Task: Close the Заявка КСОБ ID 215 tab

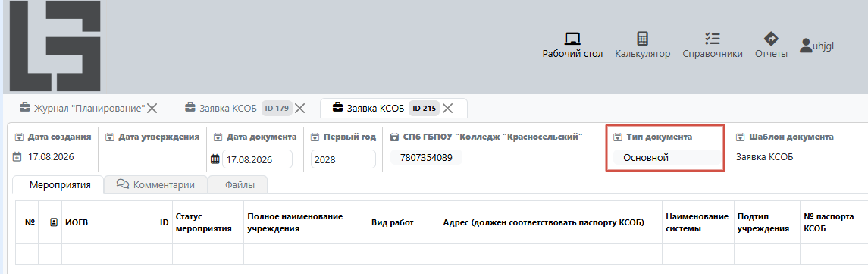Action: (x=448, y=108)
